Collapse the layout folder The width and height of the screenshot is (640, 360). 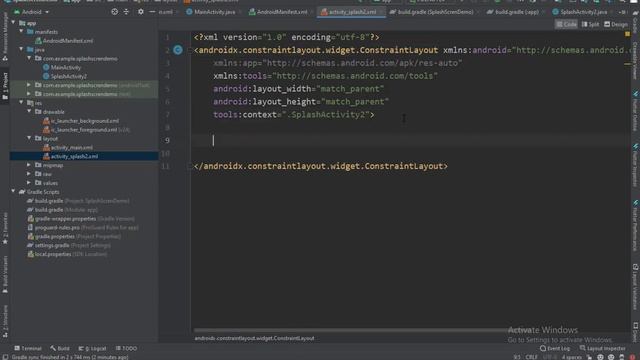tap(29, 138)
